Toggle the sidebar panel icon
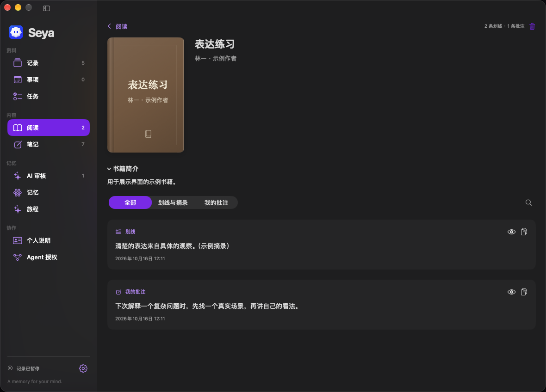Screen dimensions: 546x392 pyautogui.click(x=46, y=8)
